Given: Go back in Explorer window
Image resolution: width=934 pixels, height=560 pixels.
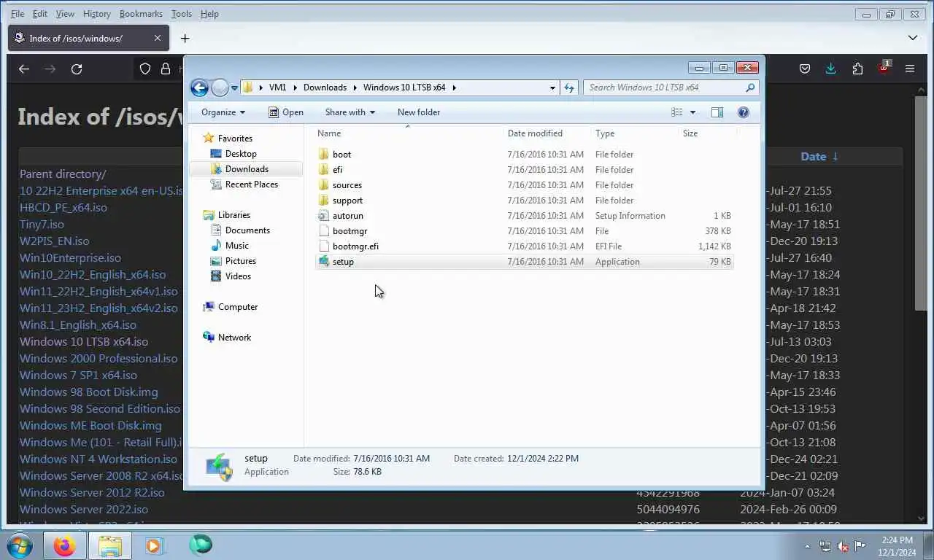Looking at the screenshot, I should pyautogui.click(x=199, y=87).
